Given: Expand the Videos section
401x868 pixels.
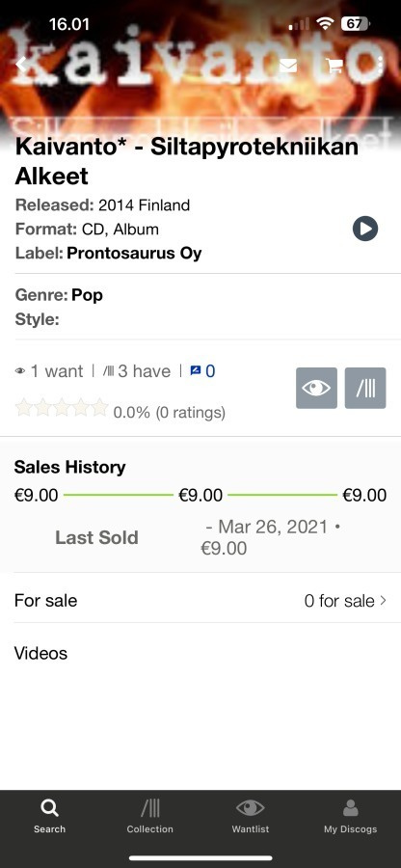Looking at the screenshot, I should click(200, 653).
